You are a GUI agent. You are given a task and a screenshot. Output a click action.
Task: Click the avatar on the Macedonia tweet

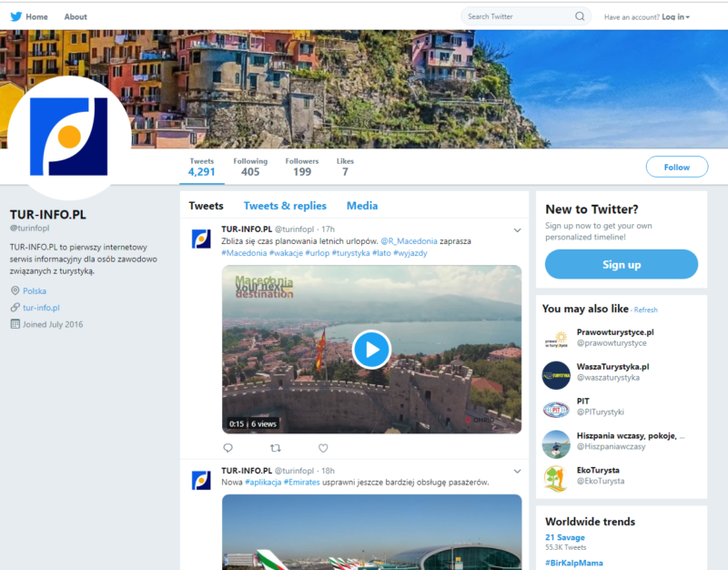[x=201, y=239]
